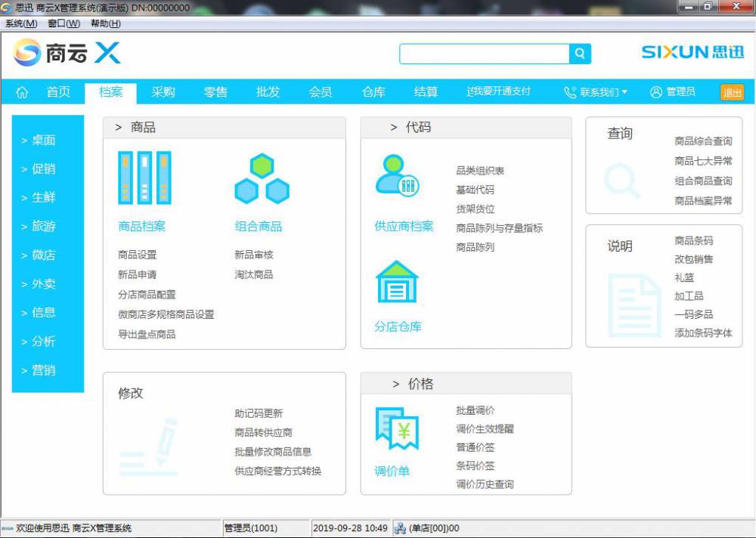Open the 品类组织表 link

click(x=480, y=171)
